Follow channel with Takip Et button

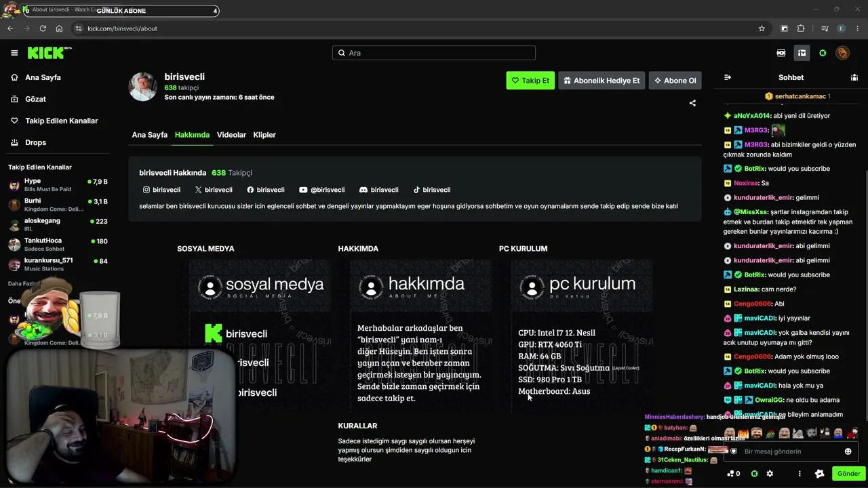pos(530,81)
